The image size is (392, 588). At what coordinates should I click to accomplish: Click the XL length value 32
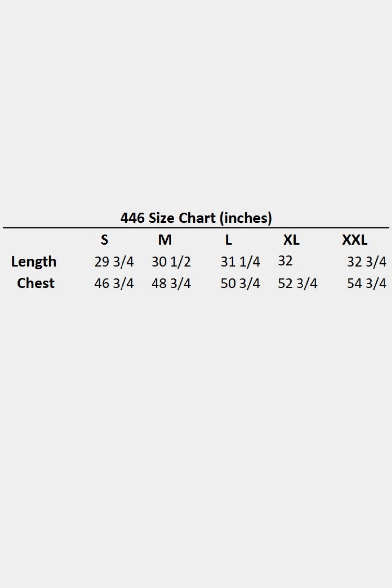285,261
